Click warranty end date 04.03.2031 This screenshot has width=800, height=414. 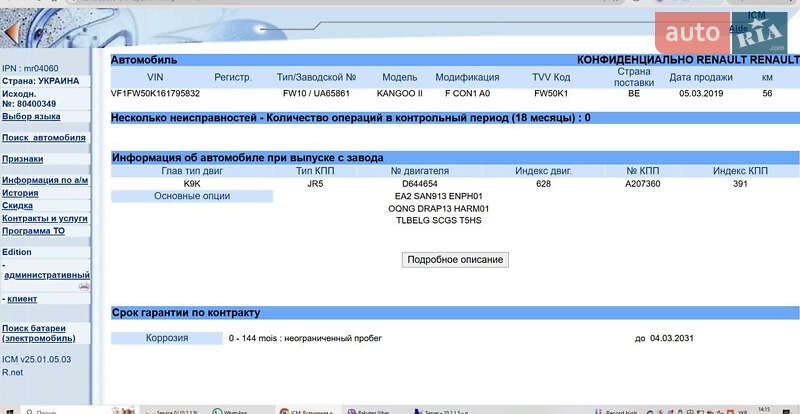coord(671,338)
